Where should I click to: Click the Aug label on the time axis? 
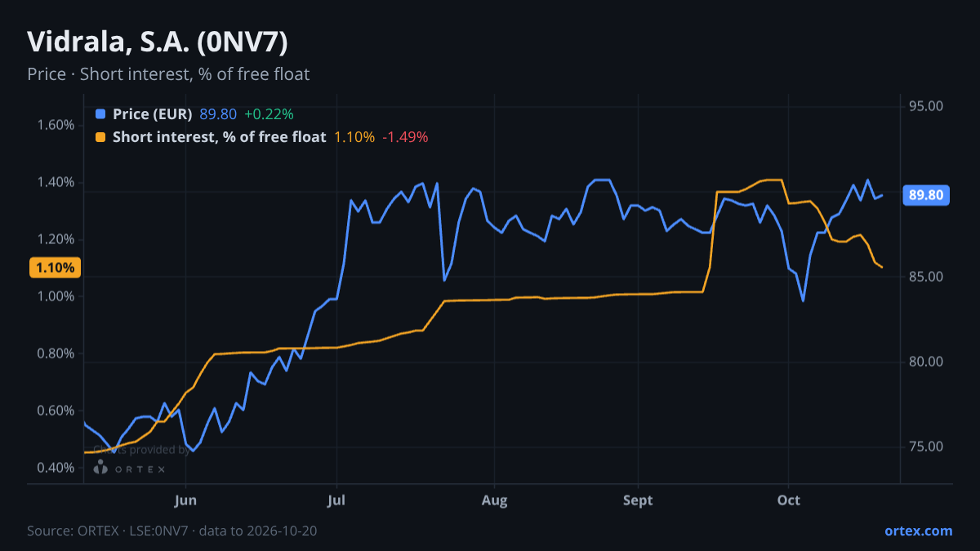tap(494, 500)
